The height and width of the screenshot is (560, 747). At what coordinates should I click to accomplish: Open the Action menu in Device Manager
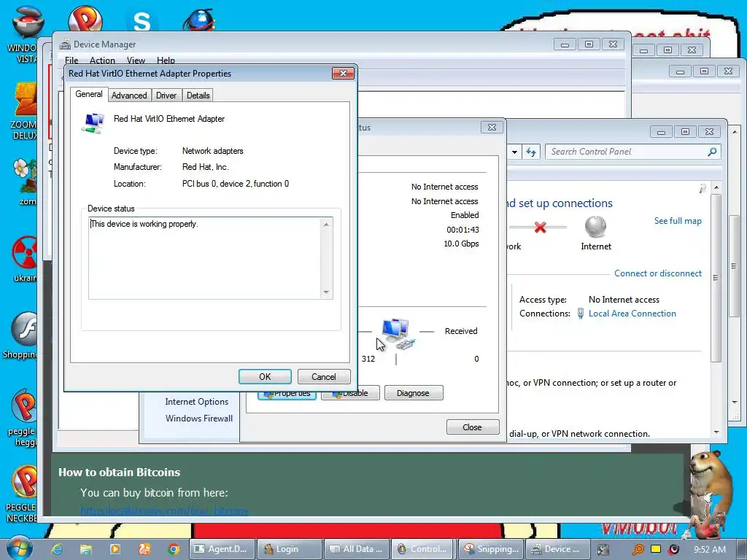[102, 61]
